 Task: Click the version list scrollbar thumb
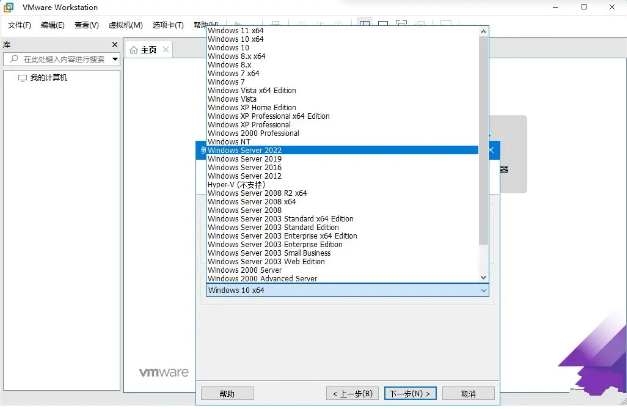point(483,140)
